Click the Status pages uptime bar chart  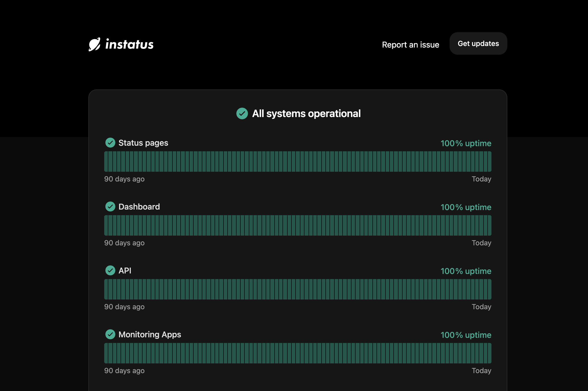pyautogui.click(x=298, y=162)
